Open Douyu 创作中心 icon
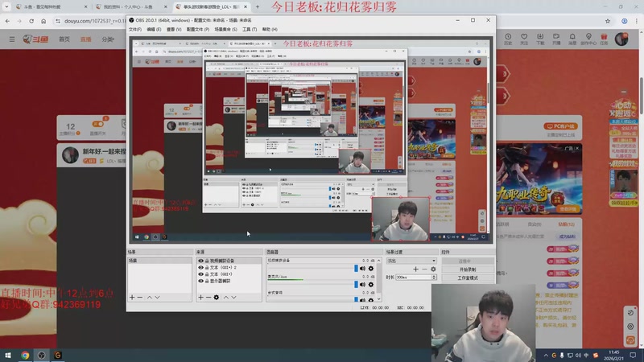644x362 pixels. coord(588,39)
